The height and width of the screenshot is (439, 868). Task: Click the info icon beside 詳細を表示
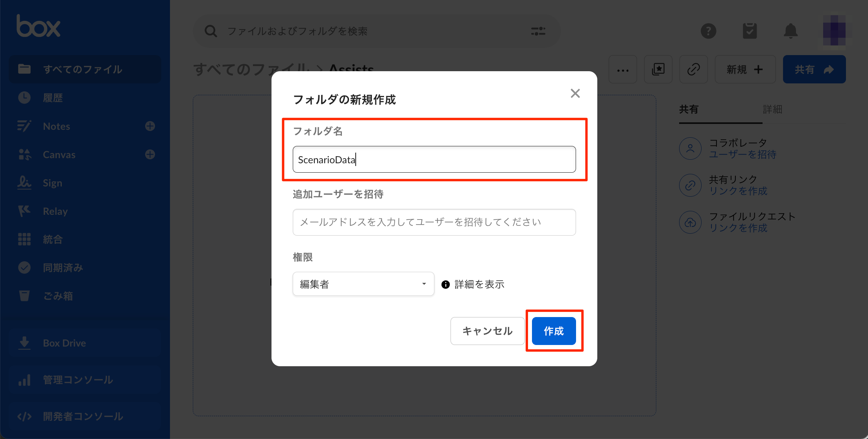pyautogui.click(x=445, y=284)
